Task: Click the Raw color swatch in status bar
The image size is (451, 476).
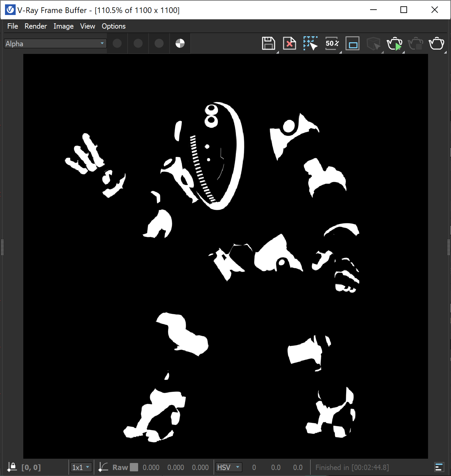Action: 134,467
